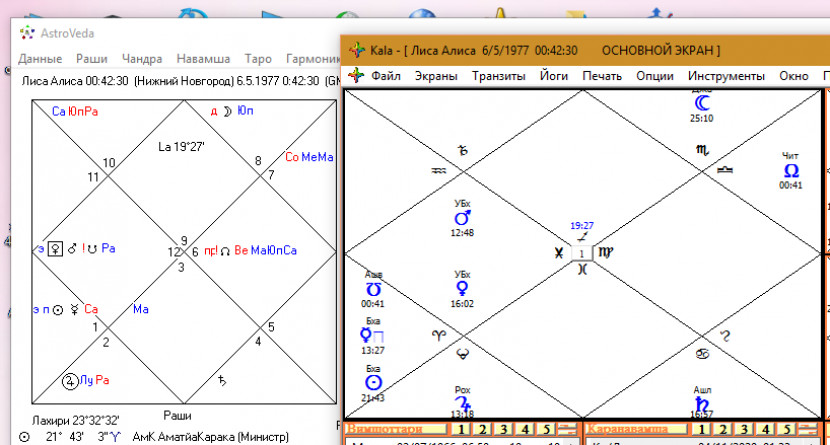Viewport: 830px width, 445px height.
Task: Click the Taurus sign symbol in Kala chart
Action: pyautogui.click(x=463, y=355)
